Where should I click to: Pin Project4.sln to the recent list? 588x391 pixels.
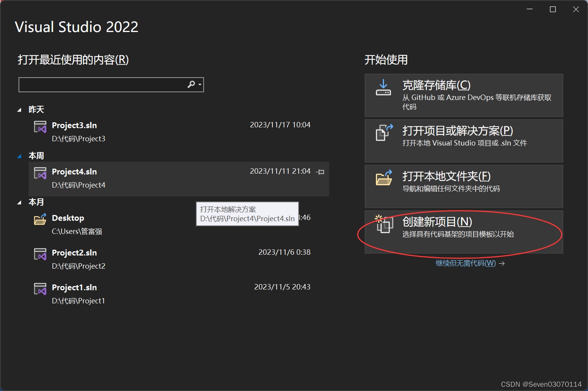(x=320, y=172)
